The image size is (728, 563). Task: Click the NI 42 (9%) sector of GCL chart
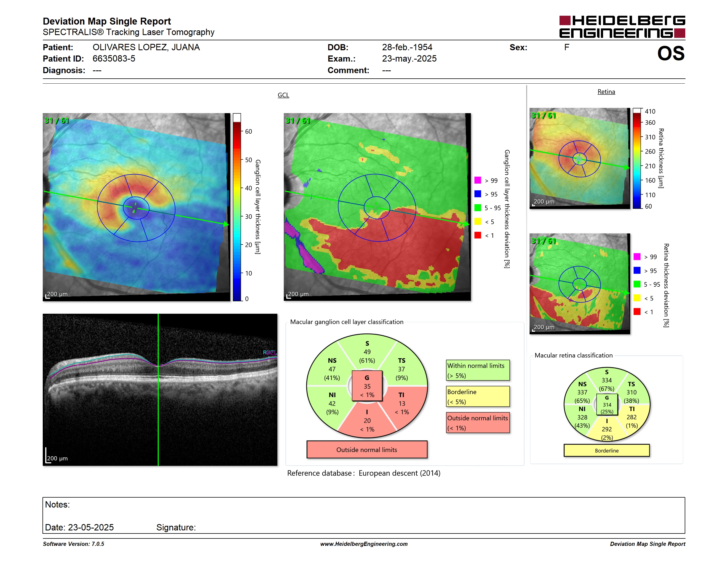pos(332,403)
